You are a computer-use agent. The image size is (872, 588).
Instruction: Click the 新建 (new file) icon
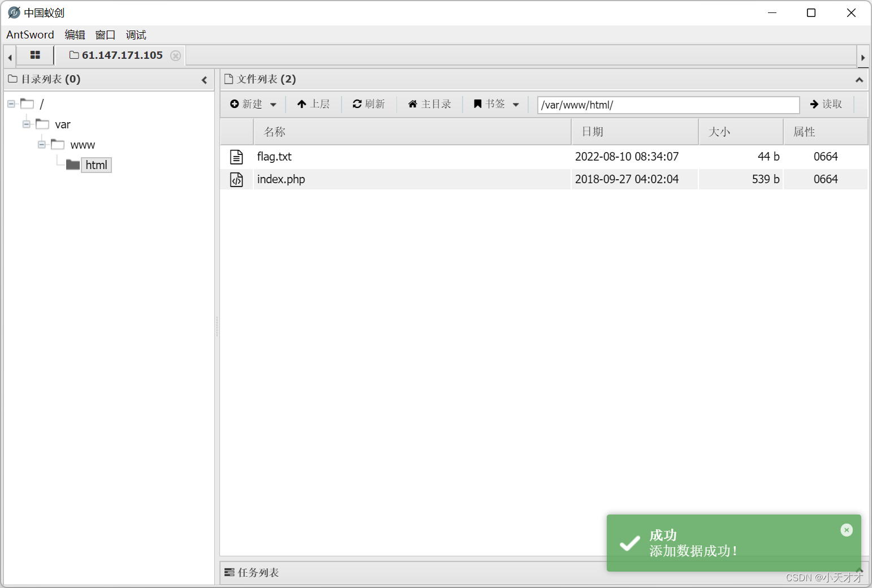pyautogui.click(x=235, y=104)
